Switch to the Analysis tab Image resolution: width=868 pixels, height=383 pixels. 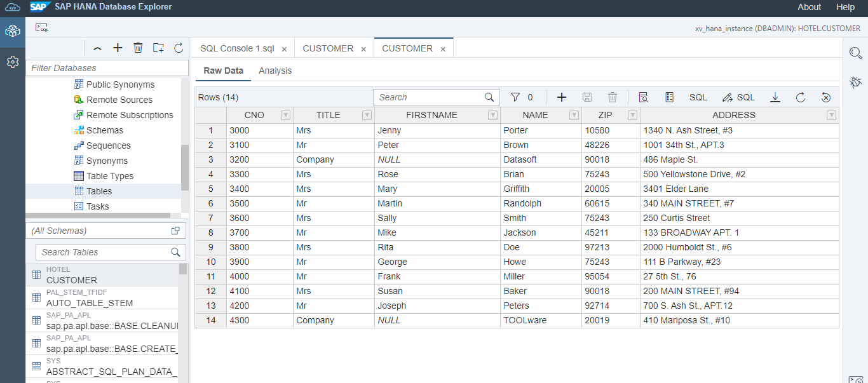275,71
